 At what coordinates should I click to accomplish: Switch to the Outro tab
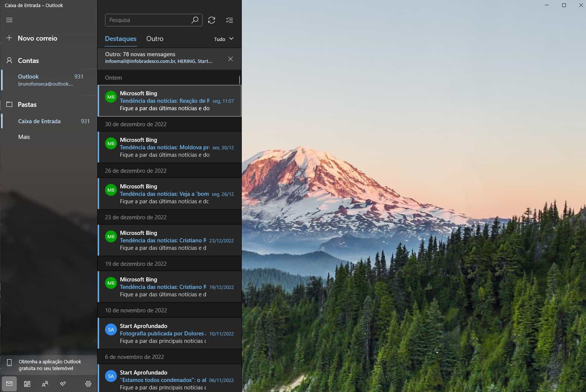(155, 39)
